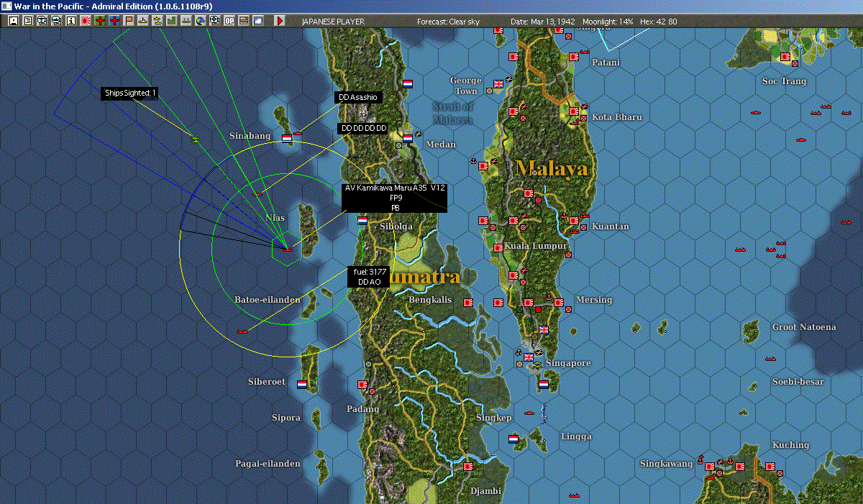
Task: Click the double yellow ships toolbar icon
Action: pos(157,21)
